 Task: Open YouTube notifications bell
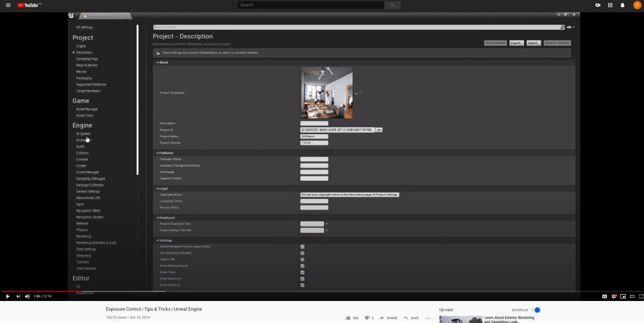pos(623,5)
